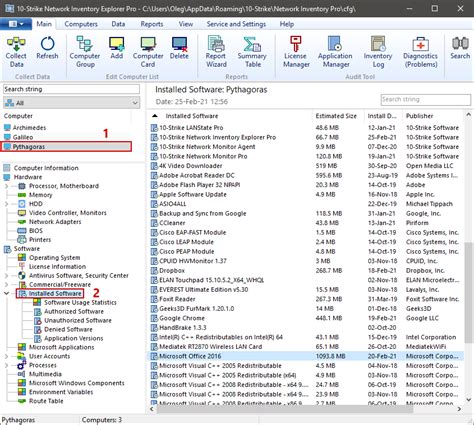Click the Delete computer icon
474x425 pixels.
(179, 48)
